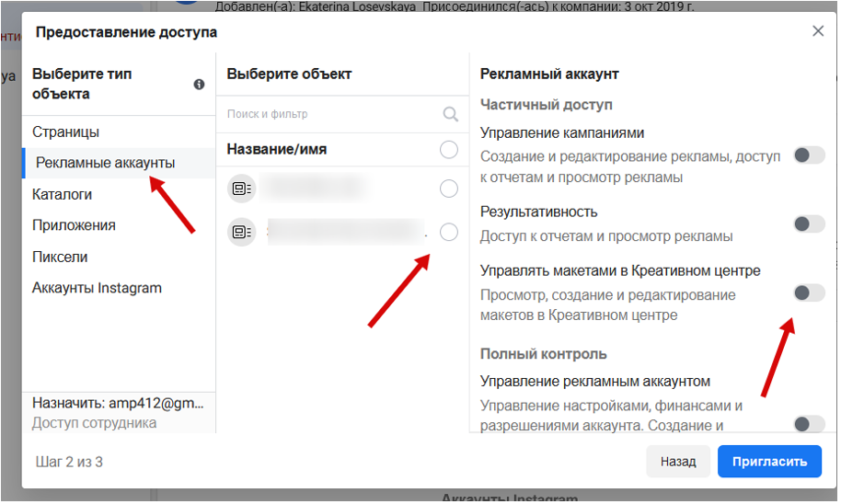The height and width of the screenshot is (504, 841).
Task: Enable the Управление кампаниями toggle
Action: pos(809,155)
